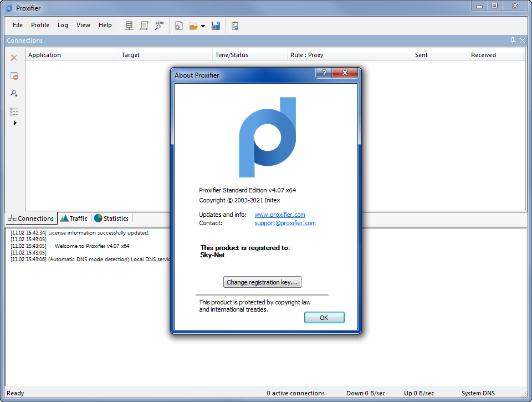Click the save profile floppy icon
532x402 pixels.
pos(216,26)
